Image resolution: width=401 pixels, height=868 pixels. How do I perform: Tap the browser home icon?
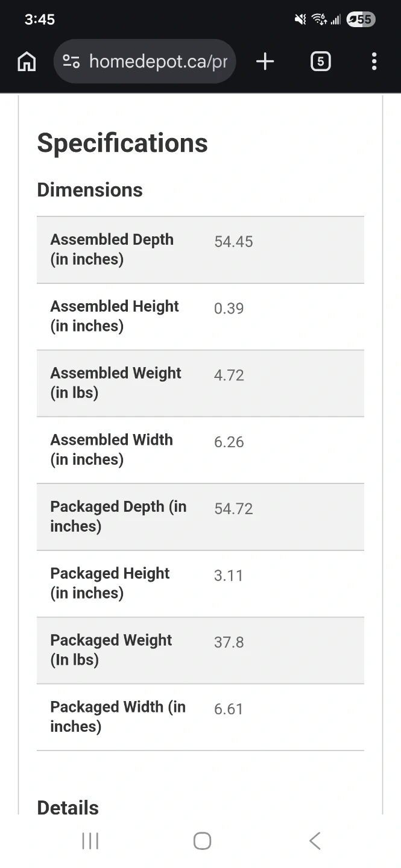27,61
